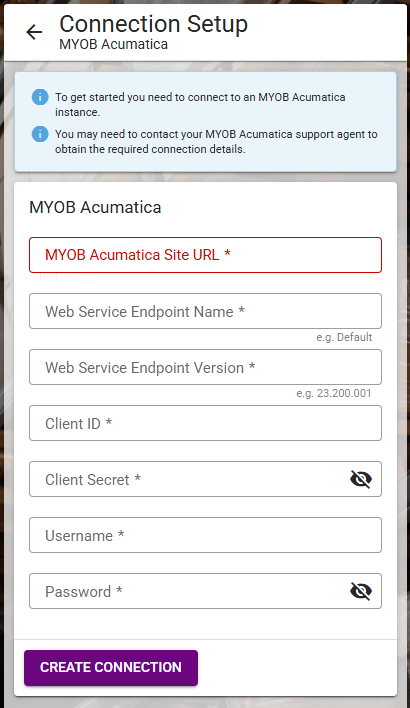Viewport: 410px width, 708px height.
Task: Click the 'e.g. 23.200.001' hint text
Action: point(334,393)
